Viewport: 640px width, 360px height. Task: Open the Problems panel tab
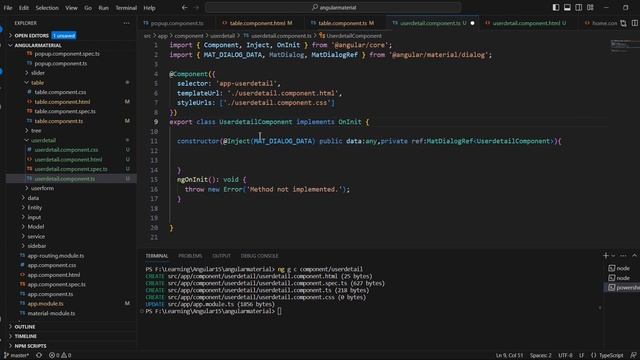[190, 256]
